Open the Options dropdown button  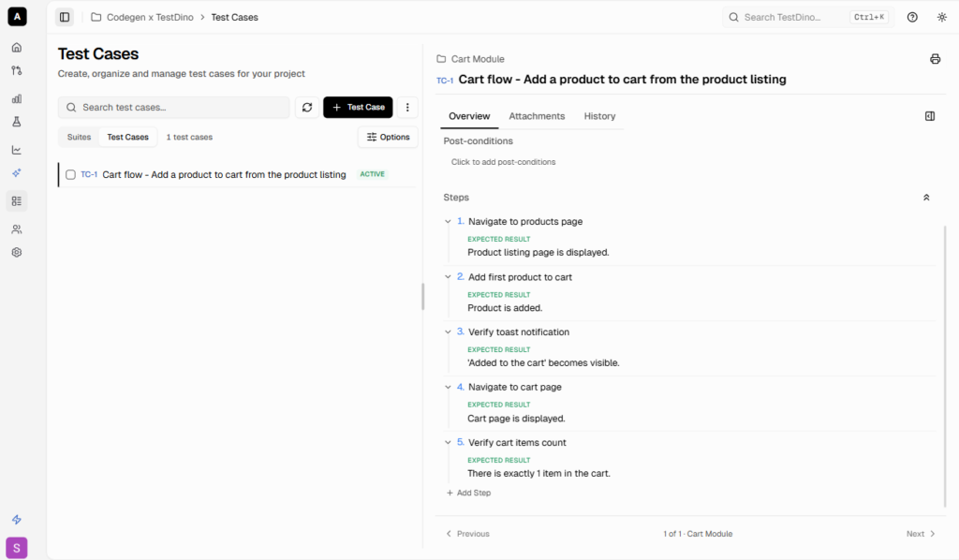[x=388, y=137]
